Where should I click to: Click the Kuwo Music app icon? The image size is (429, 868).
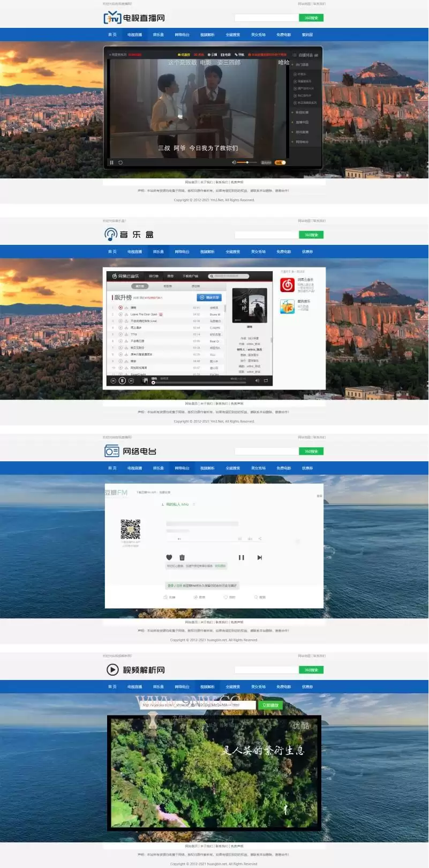(287, 306)
